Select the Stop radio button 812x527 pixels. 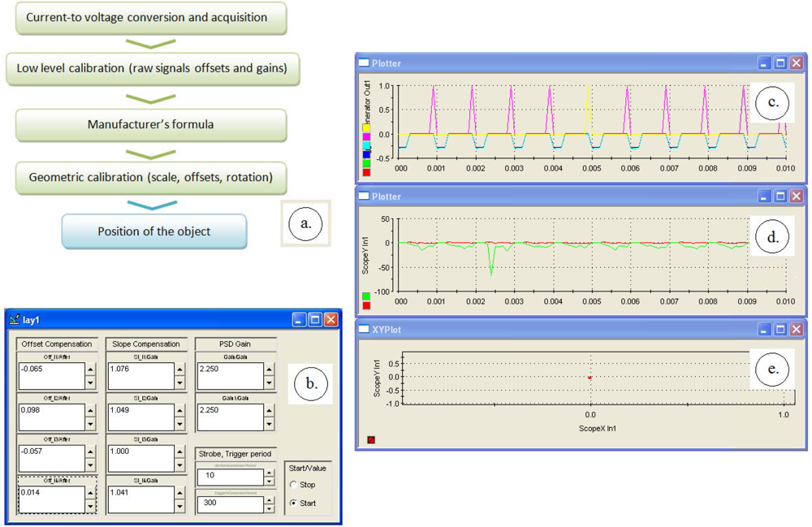[294, 485]
